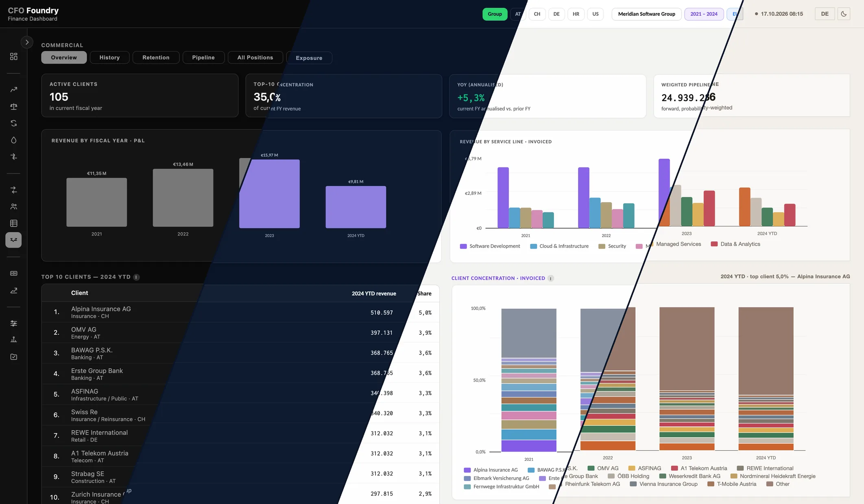
Task: Select the Group entity filter
Action: point(495,14)
